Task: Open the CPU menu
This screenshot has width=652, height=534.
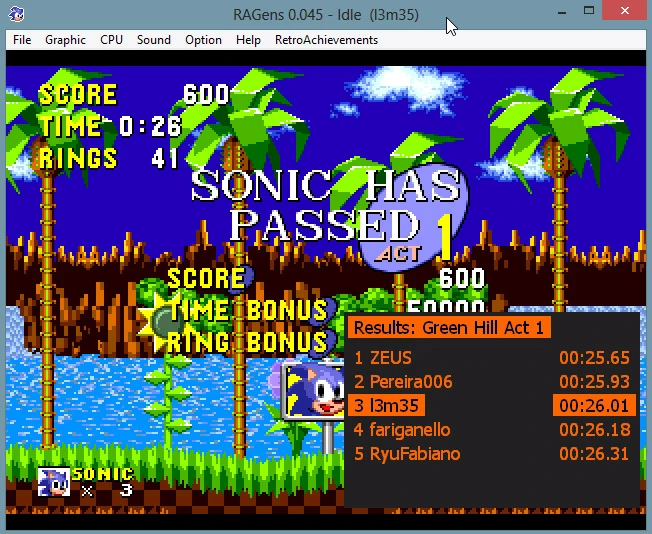Action: pos(111,40)
